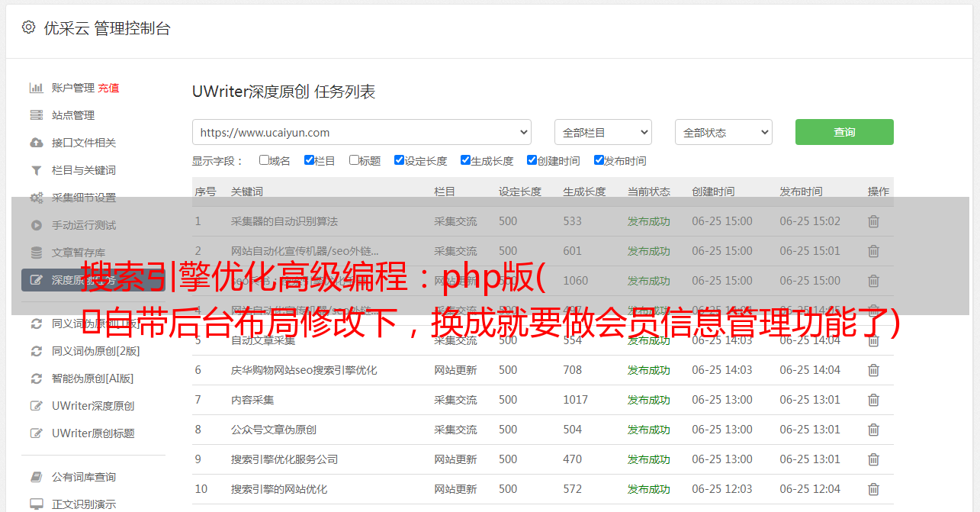Click the 当前状态 column header

[649, 192]
